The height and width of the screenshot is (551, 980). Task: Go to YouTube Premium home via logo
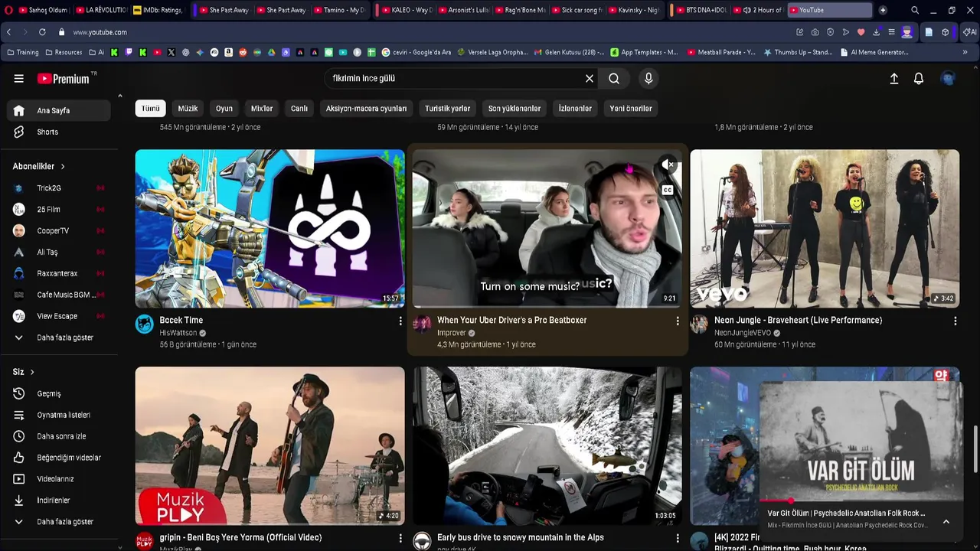pos(64,78)
